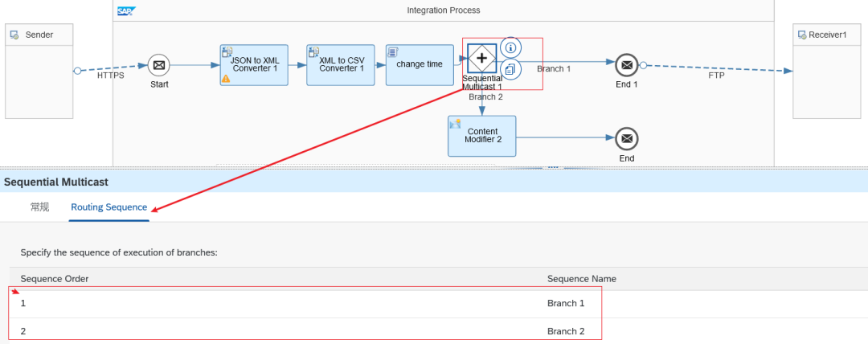
Task: Click the Sequence Order column header
Action: pos(55,279)
